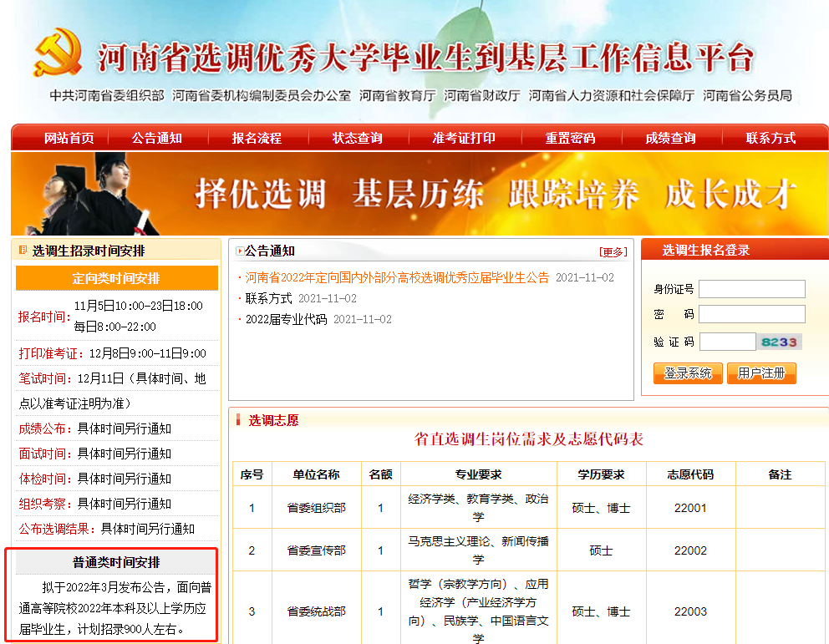The width and height of the screenshot is (829, 644).
Task: Click the 面试时间 label
Action: (x=45, y=454)
